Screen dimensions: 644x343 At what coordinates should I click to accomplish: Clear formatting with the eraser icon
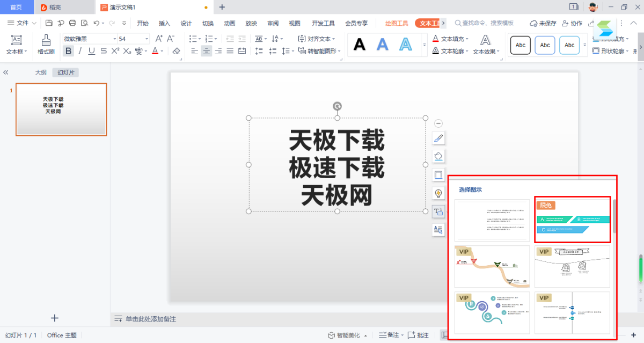pyautogui.click(x=177, y=51)
